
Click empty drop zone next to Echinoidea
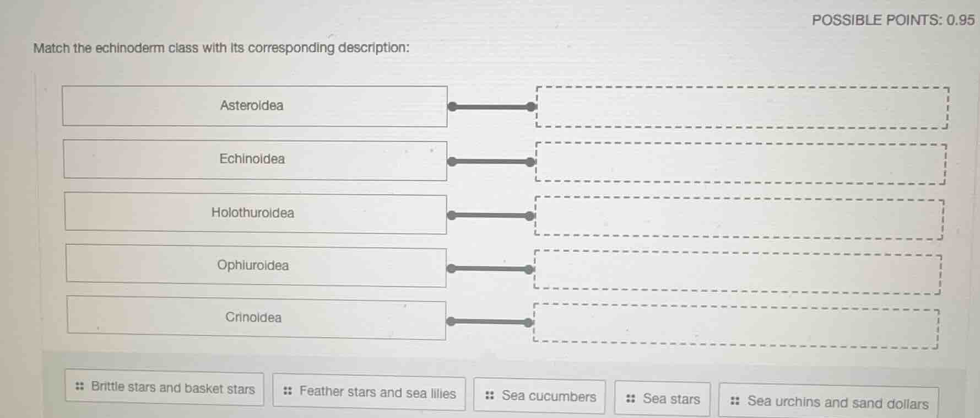pyautogui.click(x=740, y=163)
